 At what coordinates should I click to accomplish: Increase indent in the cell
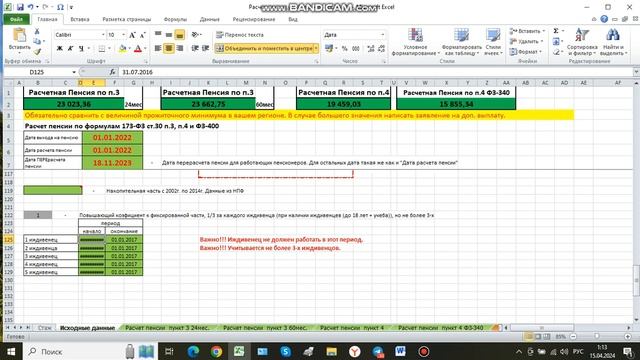pos(206,48)
